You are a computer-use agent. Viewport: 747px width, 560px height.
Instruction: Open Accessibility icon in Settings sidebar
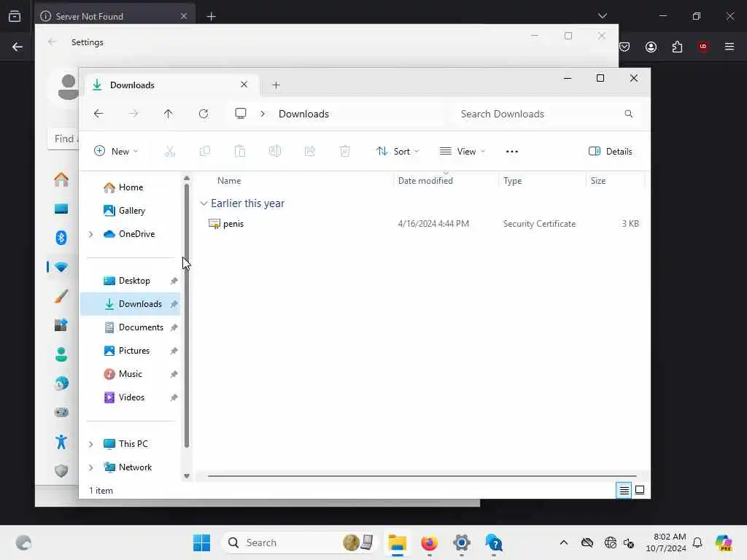coord(61,442)
